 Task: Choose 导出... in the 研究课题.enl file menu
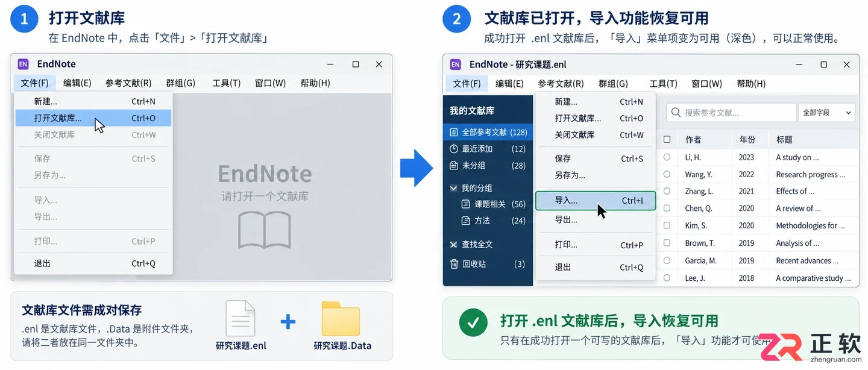pos(596,220)
